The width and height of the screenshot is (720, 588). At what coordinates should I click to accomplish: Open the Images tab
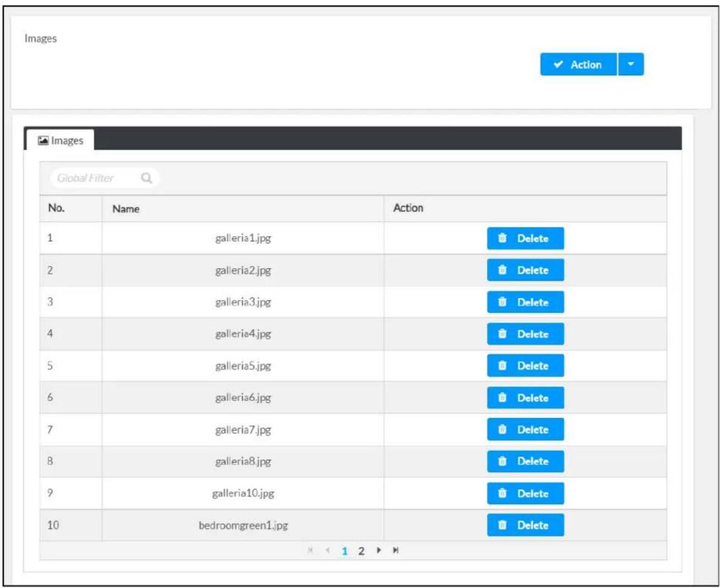click(x=60, y=141)
